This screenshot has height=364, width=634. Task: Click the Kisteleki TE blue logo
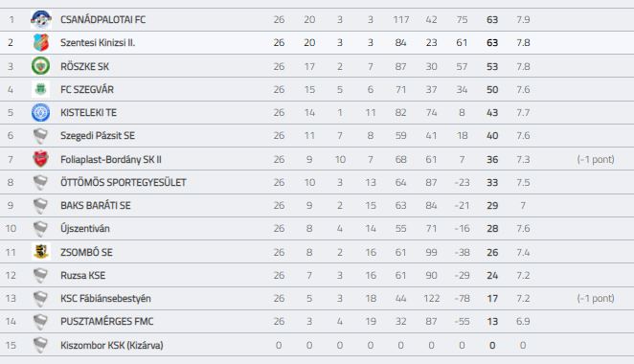coord(41,112)
